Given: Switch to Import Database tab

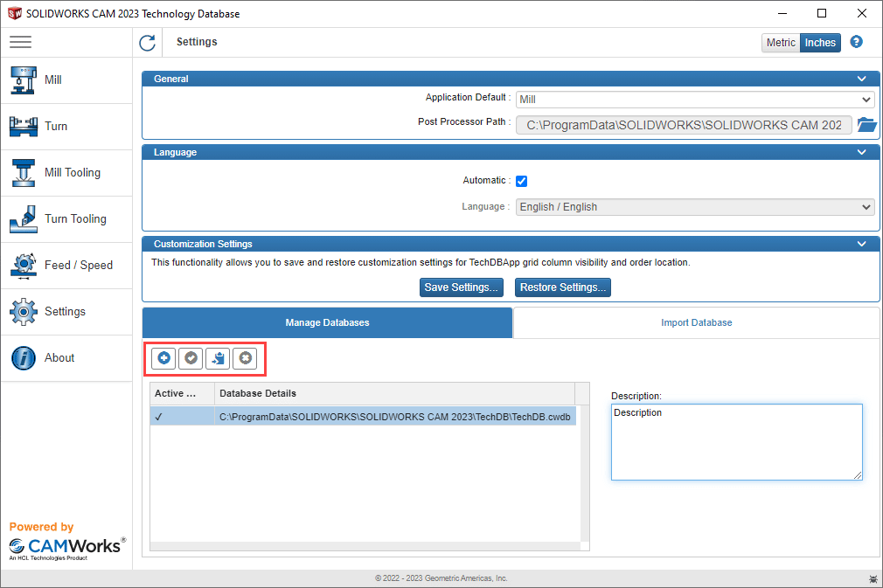Looking at the screenshot, I should pos(696,322).
